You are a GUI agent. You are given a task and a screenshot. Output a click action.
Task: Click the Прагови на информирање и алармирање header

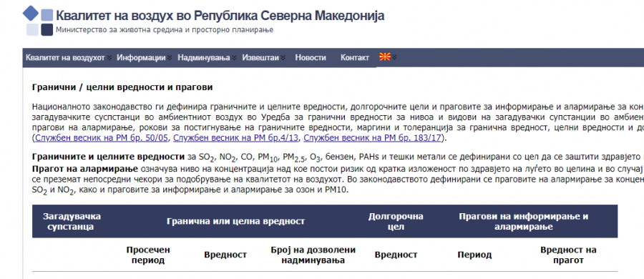[523, 221]
